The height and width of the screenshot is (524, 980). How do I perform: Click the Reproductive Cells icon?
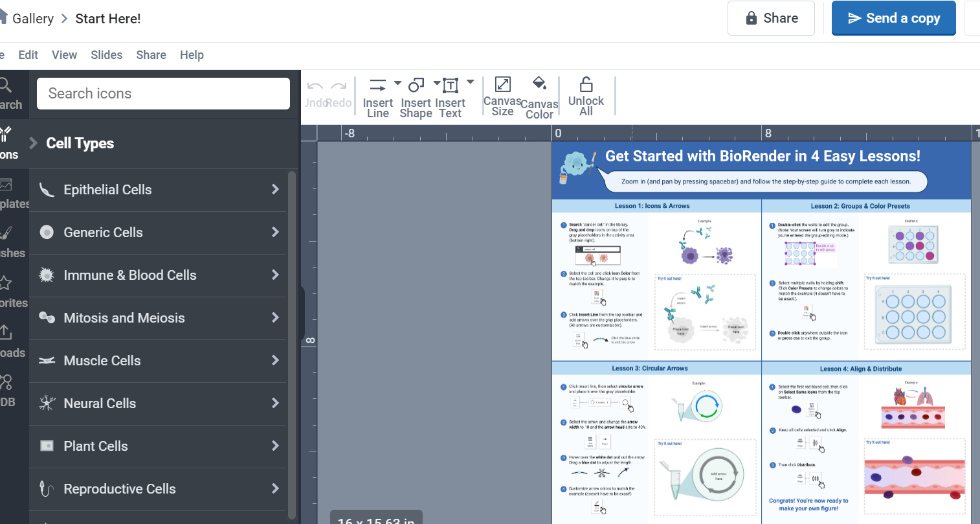(x=46, y=488)
